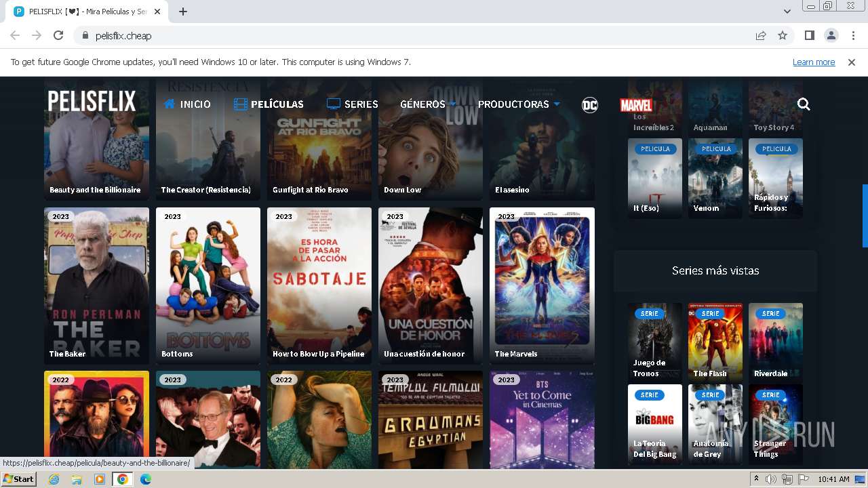Click the browser back arrow
868x488 pixels.
click(15, 35)
